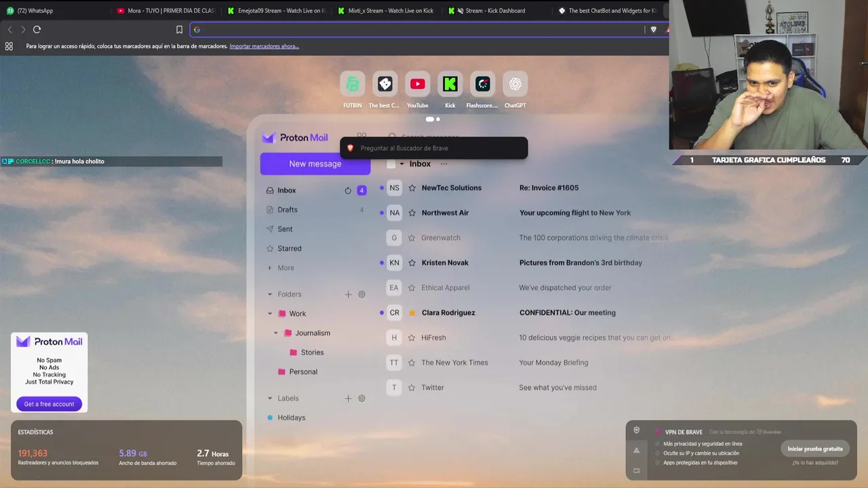Screen dimensions: 868x488
Task: Star the Northwest Air email
Action: tap(412, 213)
